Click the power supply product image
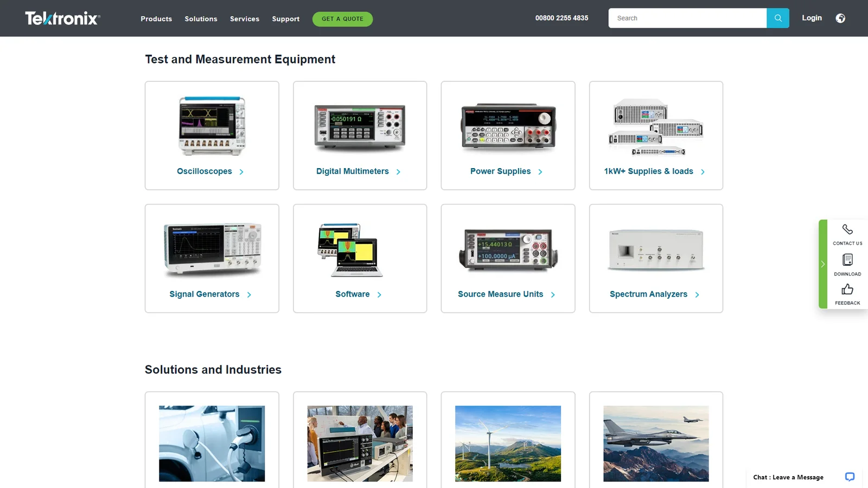This screenshot has height=488, width=868. (508, 126)
